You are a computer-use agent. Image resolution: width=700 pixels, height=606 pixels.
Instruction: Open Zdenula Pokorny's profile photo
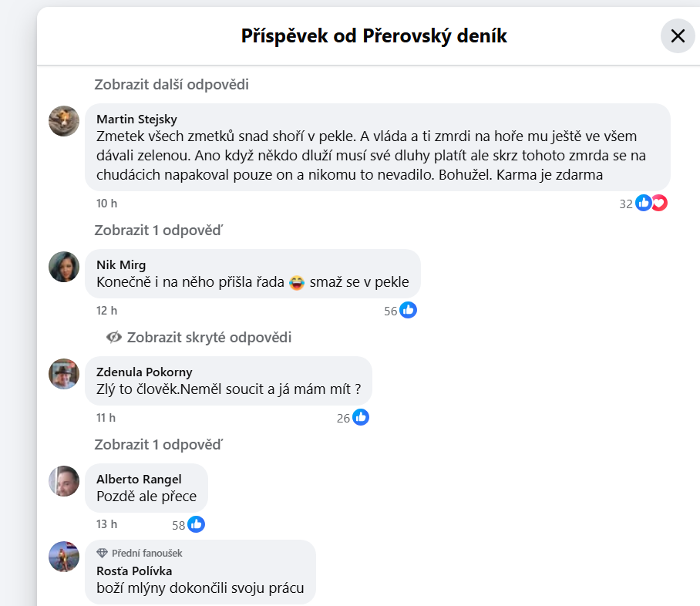pos(64,374)
